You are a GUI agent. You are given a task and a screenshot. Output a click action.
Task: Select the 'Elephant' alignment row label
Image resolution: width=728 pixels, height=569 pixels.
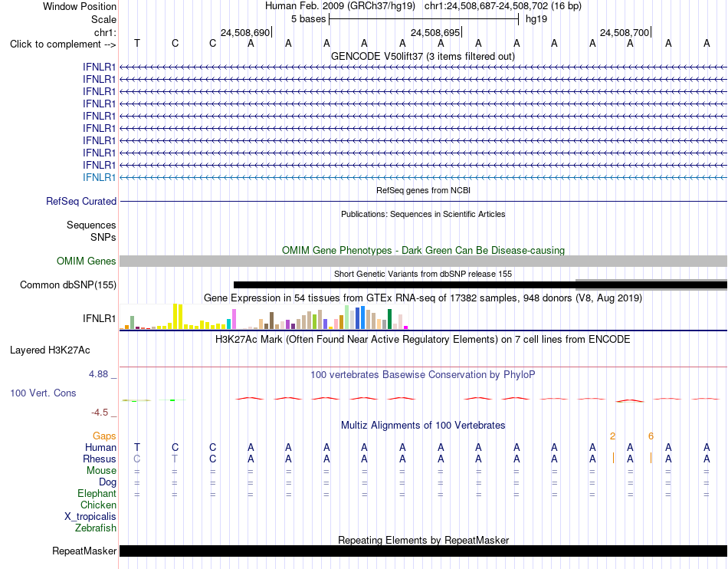coord(97,494)
